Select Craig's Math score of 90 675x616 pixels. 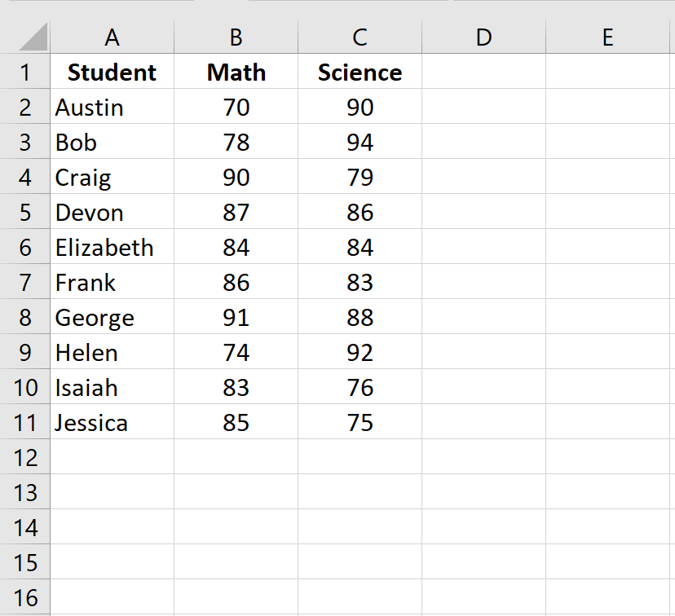tap(236, 177)
